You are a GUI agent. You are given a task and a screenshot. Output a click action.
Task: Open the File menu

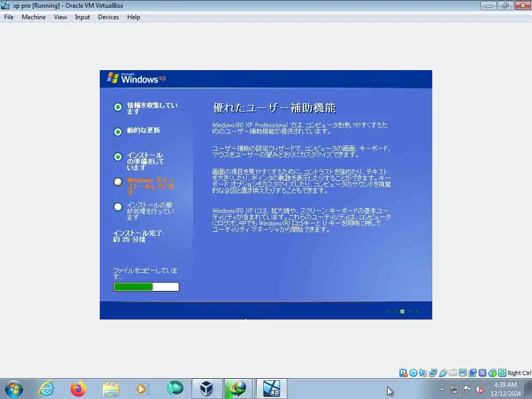pyautogui.click(x=9, y=17)
